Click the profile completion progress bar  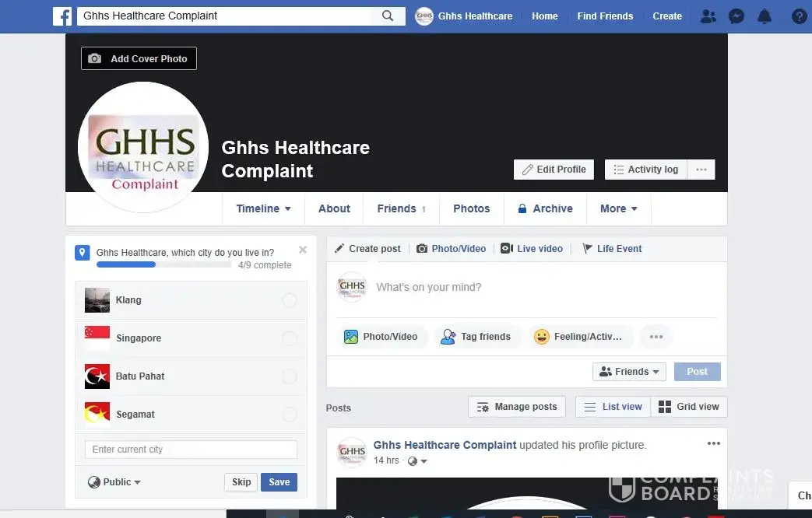163,264
